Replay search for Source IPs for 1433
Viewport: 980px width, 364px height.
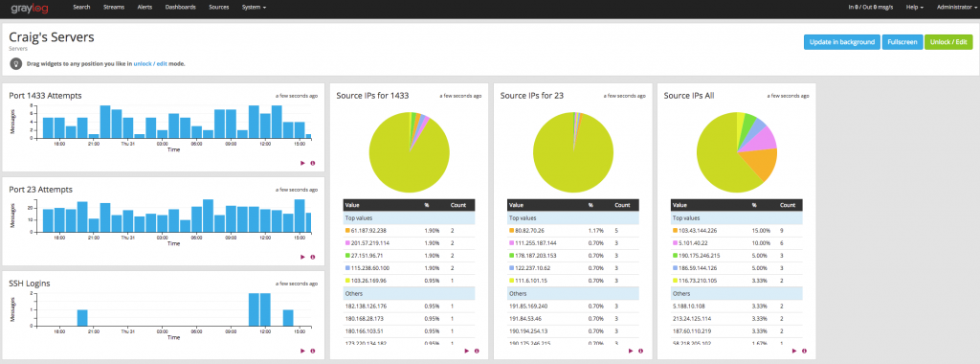point(466,351)
